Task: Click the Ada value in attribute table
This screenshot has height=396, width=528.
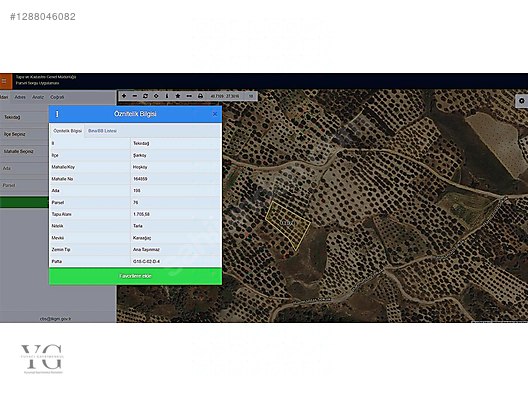Action: click(x=137, y=191)
